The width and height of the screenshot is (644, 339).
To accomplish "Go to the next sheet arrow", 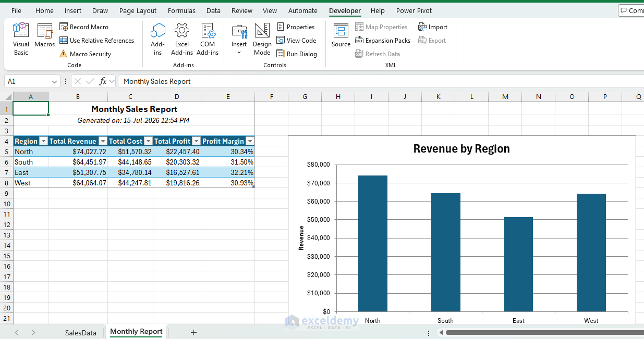I will click(x=33, y=332).
